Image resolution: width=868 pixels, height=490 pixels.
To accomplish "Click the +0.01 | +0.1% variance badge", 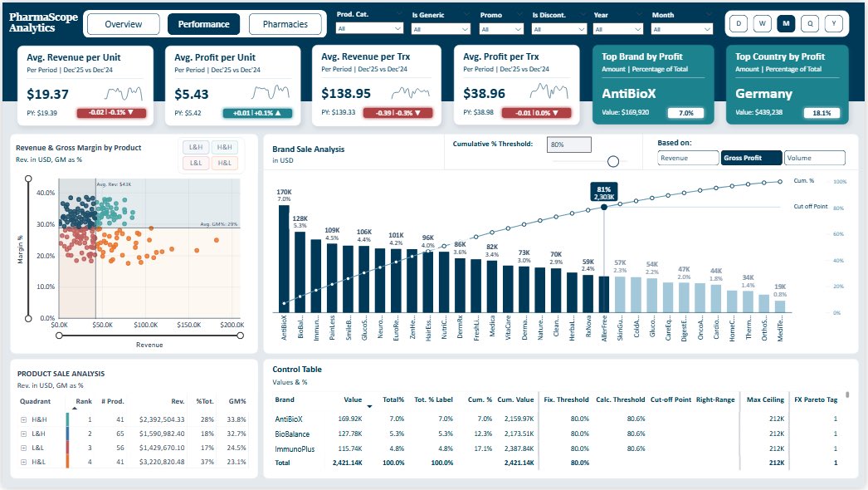I will (257, 113).
